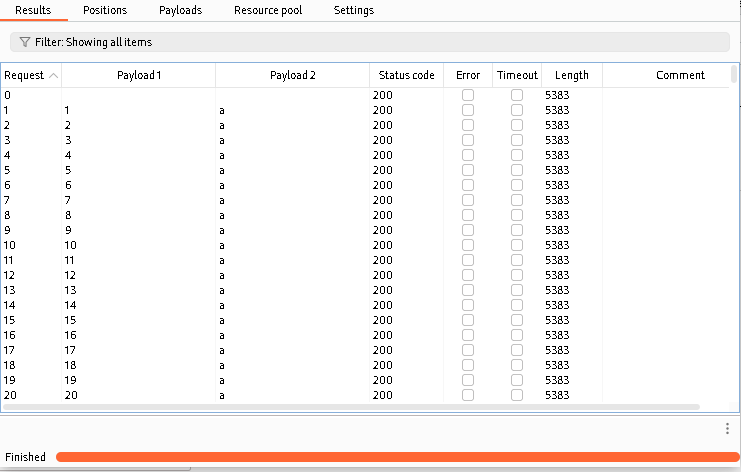Open the Payloads tab

[x=180, y=10]
